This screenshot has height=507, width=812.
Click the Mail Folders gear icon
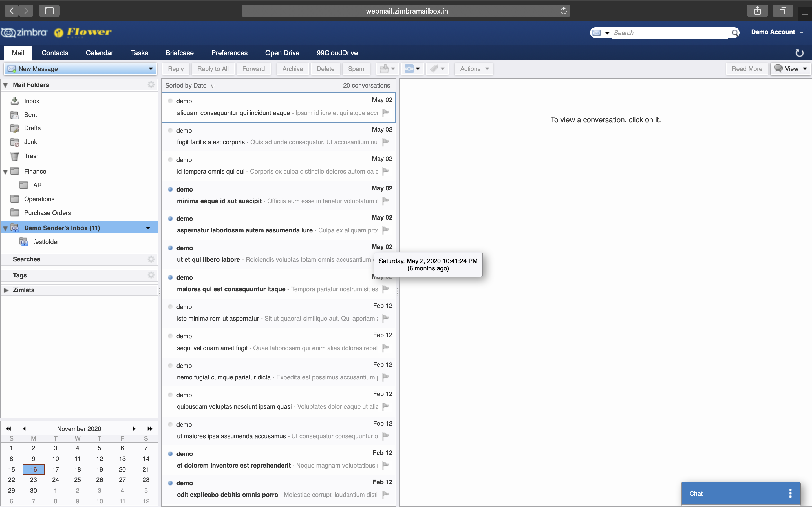coord(151,85)
